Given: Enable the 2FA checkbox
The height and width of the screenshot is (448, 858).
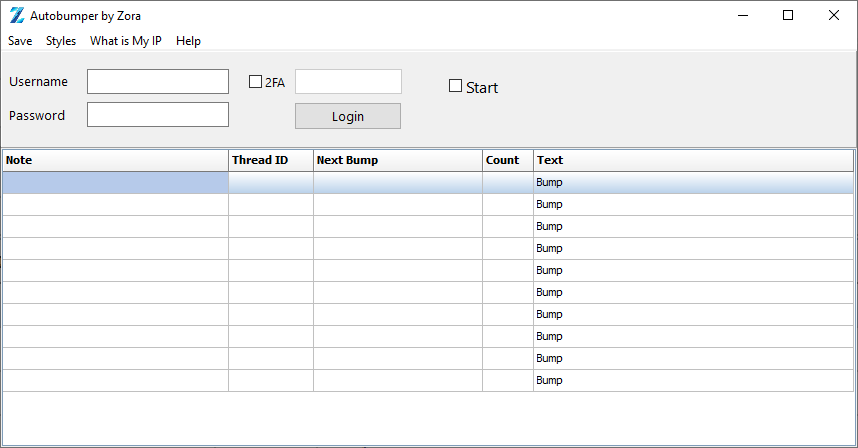Looking at the screenshot, I should tap(255, 82).
